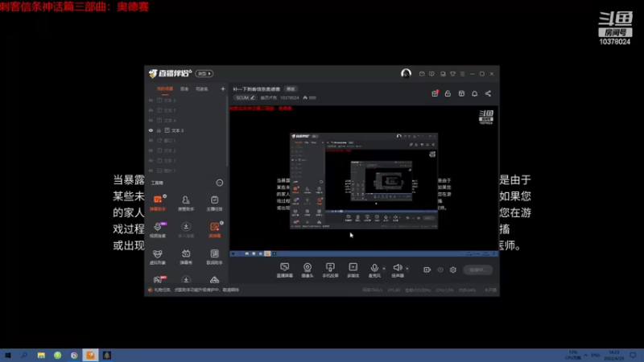The height and width of the screenshot is (362, 644).
Task: Open taskbar search magnifier
Action: coord(24,355)
